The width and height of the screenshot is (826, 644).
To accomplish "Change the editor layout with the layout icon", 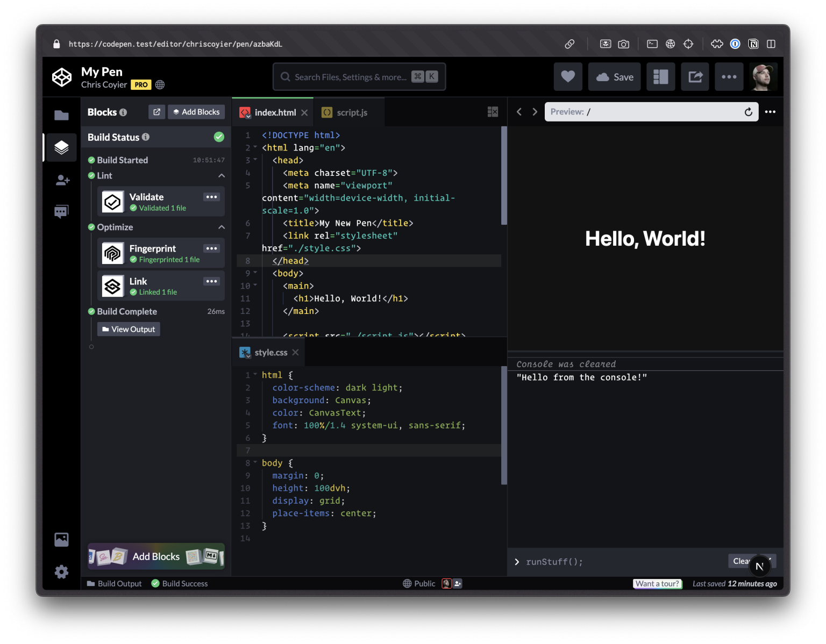I will tap(660, 76).
